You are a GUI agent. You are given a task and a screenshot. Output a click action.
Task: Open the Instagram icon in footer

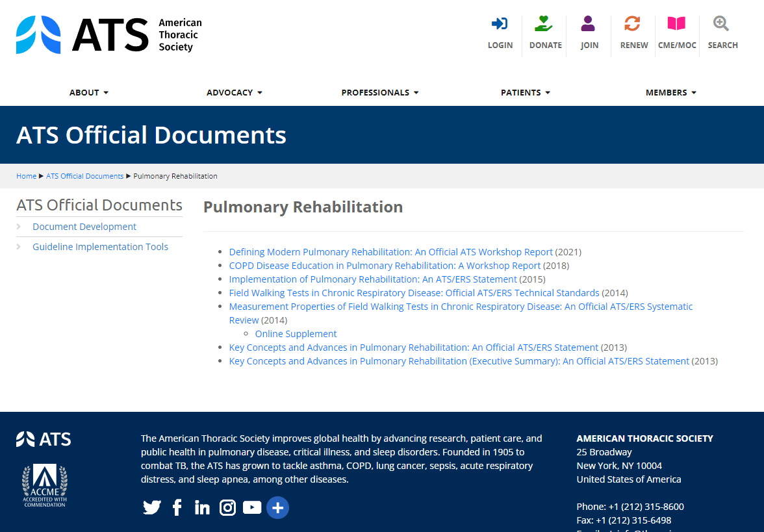tap(227, 507)
